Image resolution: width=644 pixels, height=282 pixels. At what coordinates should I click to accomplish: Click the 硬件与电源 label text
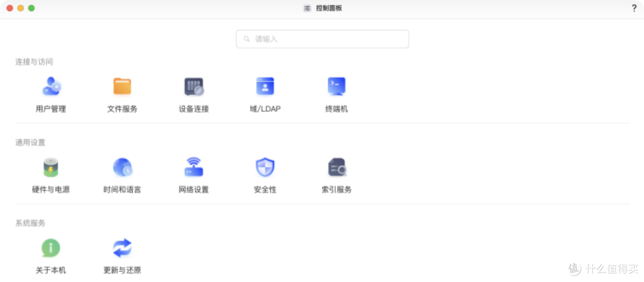point(51,190)
